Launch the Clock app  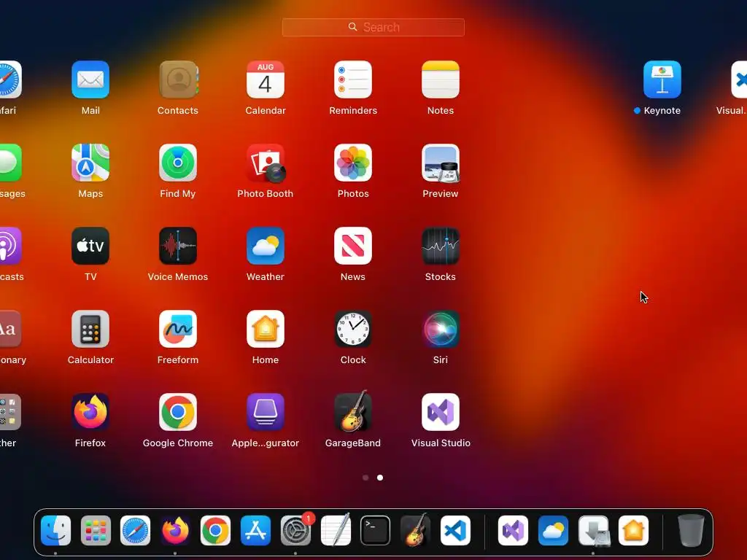coord(353,329)
